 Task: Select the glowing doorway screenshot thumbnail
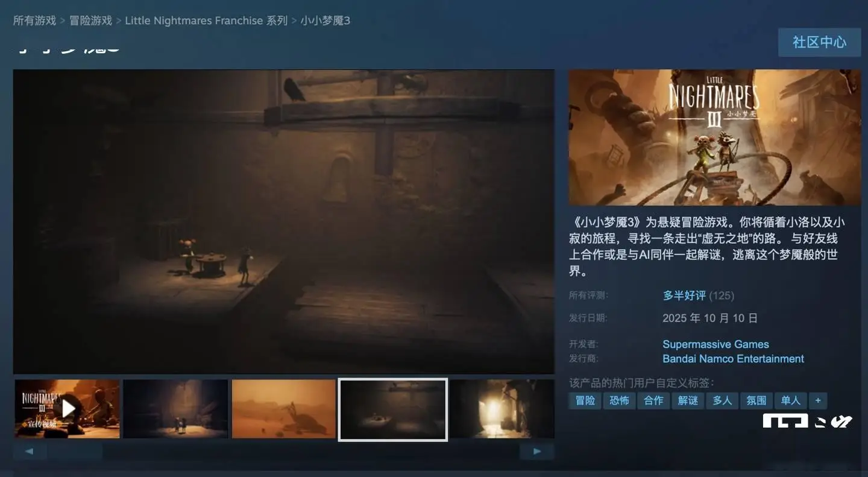coord(502,408)
